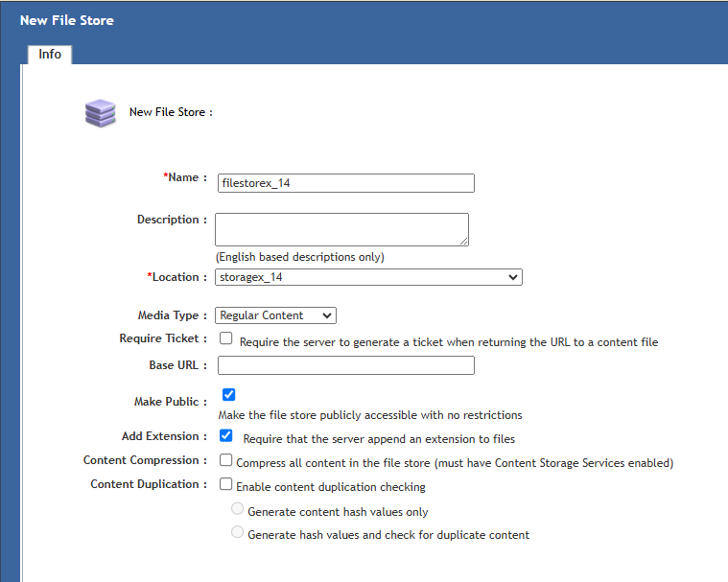
Task: Enable the Require Ticket checkbox
Action: click(x=226, y=338)
